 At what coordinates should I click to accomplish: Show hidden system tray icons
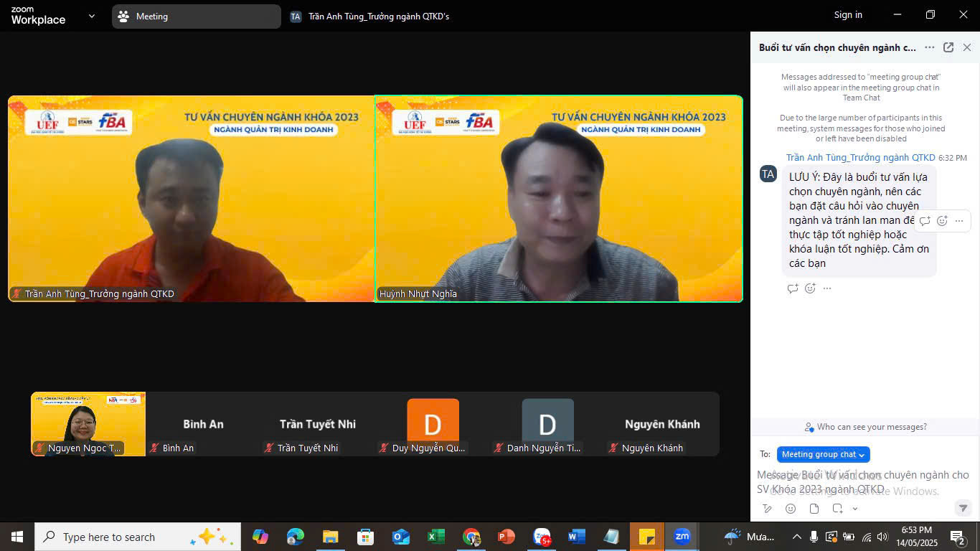click(x=796, y=537)
